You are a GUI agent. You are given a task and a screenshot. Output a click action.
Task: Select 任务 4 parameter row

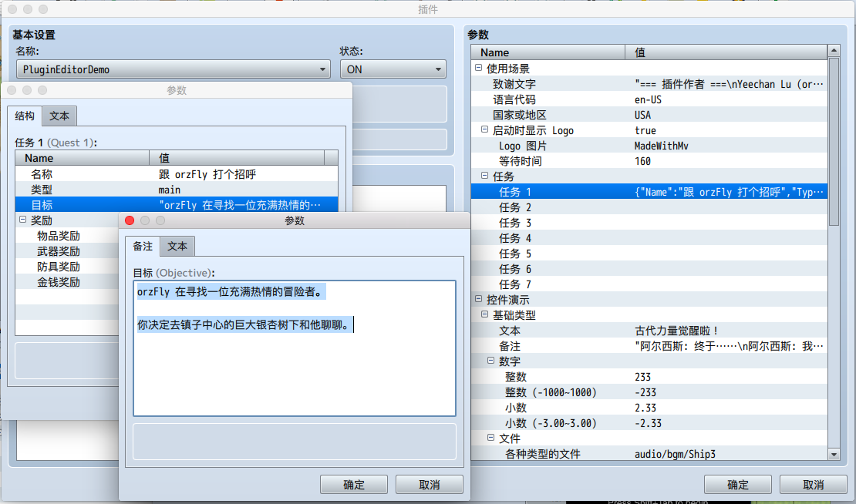click(x=649, y=238)
